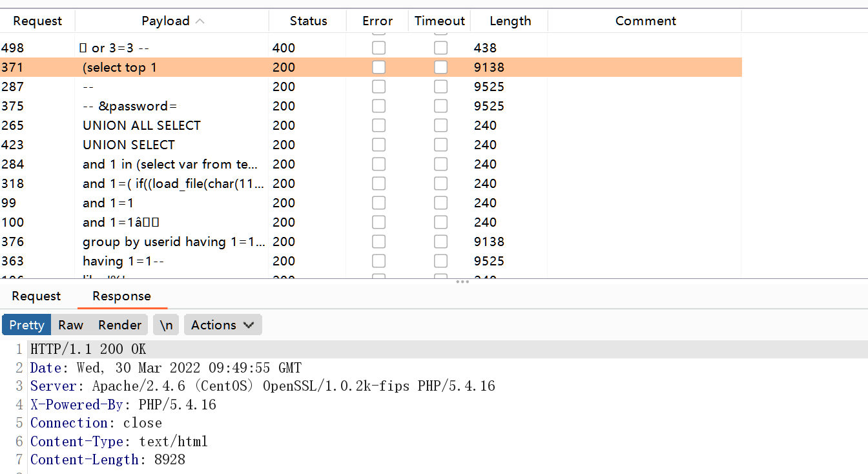Sort by Status column header
The height and width of the screenshot is (474, 868).
point(308,21)
